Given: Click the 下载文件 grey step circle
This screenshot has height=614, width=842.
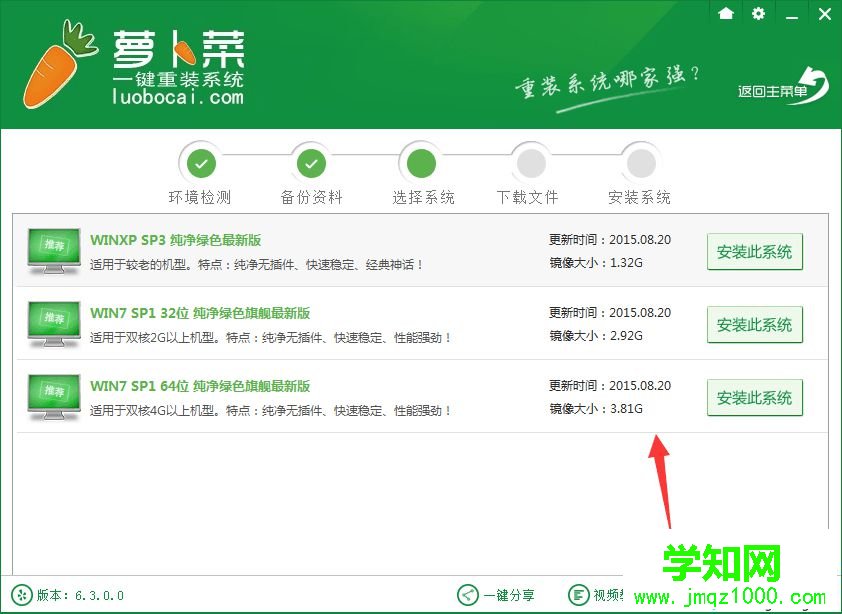Looking at the screenshot, I should 532,163.
